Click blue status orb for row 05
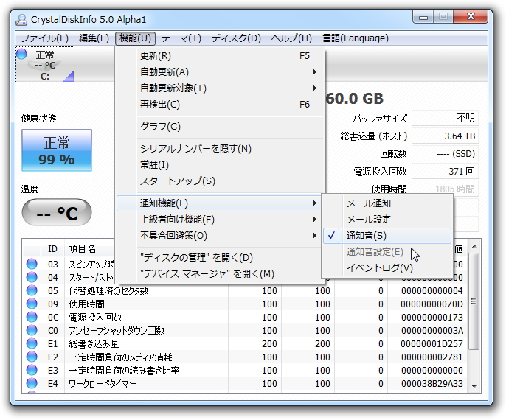Image resolution: width=506 pixels, height=420 pixels. (32, 290)
